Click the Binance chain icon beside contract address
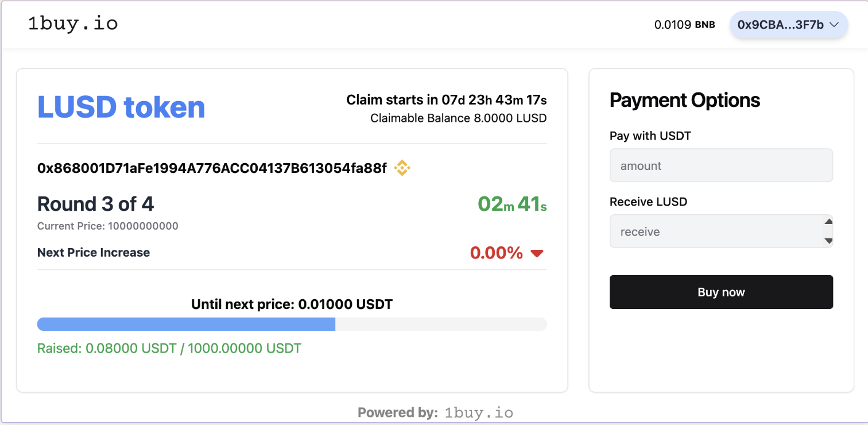The height and width of the screenshot is (425, 868). [402, 168]
